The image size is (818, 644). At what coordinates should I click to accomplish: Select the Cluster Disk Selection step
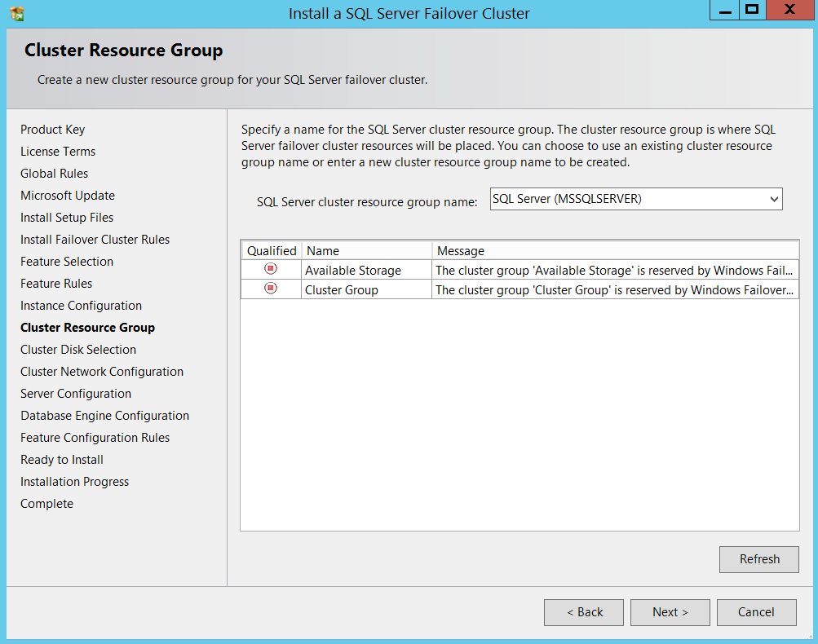(78, 350)
